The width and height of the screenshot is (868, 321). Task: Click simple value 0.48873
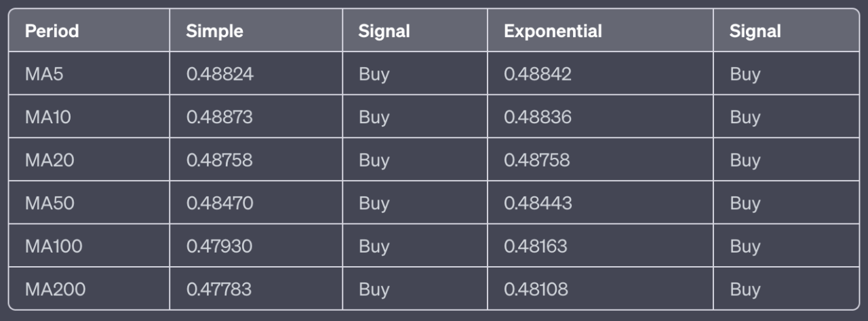click(x=219, y=117)
